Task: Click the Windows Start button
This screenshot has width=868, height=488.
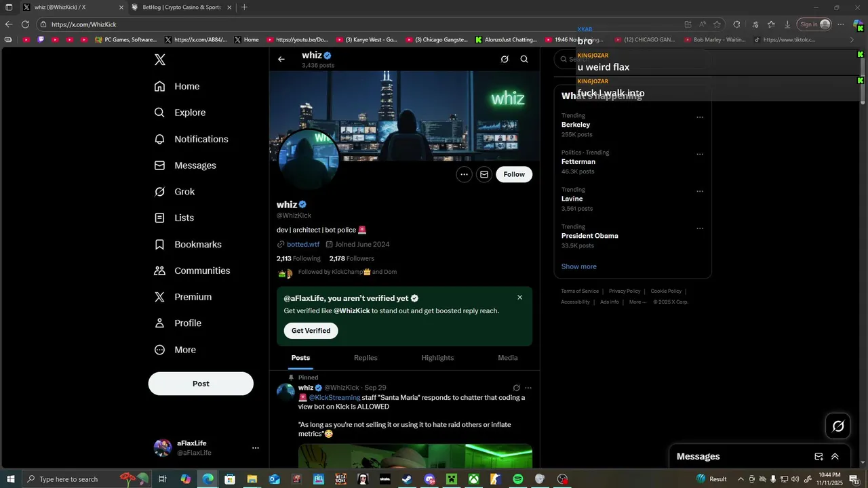Action: point(11,479)
